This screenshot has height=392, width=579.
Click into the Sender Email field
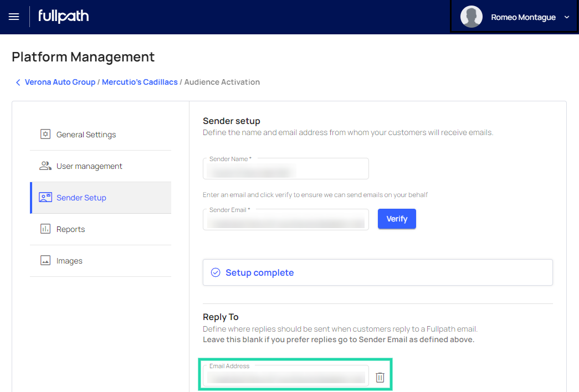click(x=285, y=220)
